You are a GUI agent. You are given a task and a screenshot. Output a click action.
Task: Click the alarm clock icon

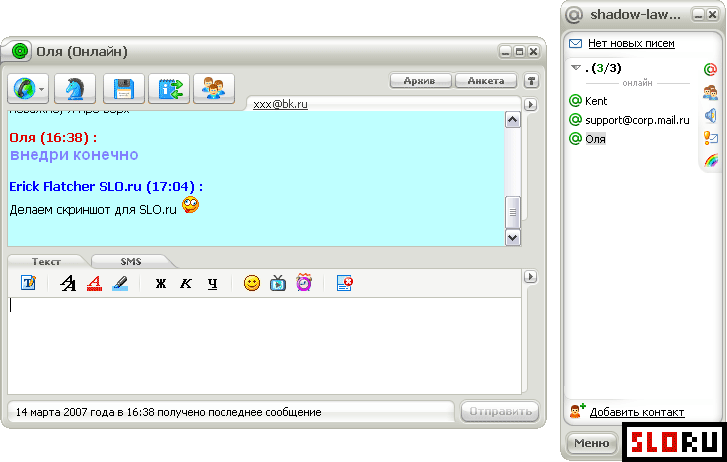(x=304, y=283)
